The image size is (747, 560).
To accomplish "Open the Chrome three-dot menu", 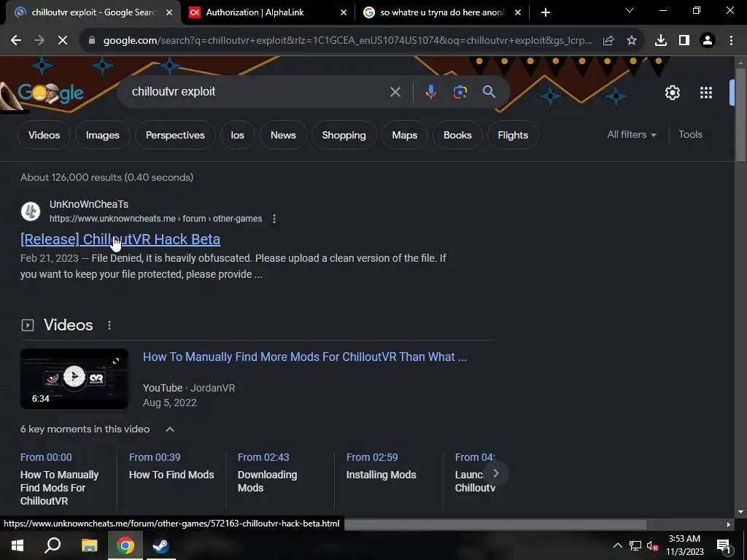I will 731,41.
